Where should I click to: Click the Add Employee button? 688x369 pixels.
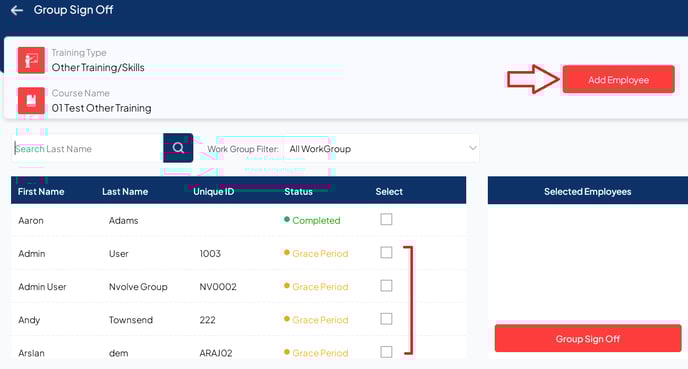(x=618, y=80)
